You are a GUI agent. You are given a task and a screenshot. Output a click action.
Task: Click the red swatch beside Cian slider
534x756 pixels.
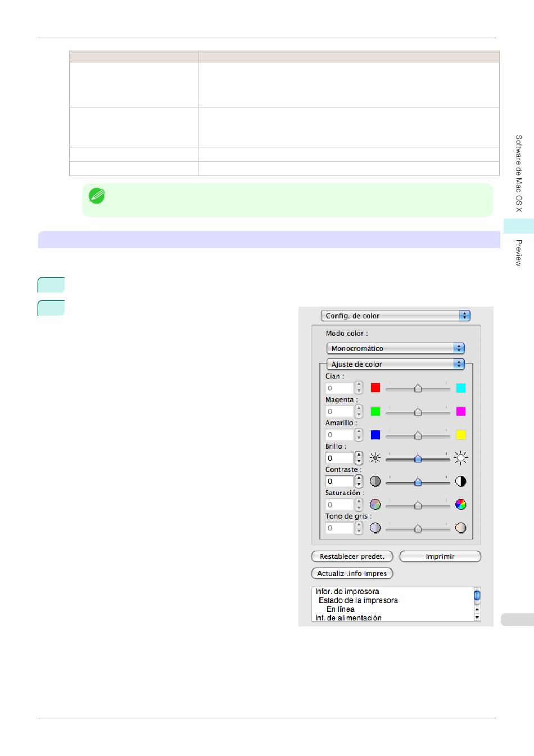[x=375, y=388]
